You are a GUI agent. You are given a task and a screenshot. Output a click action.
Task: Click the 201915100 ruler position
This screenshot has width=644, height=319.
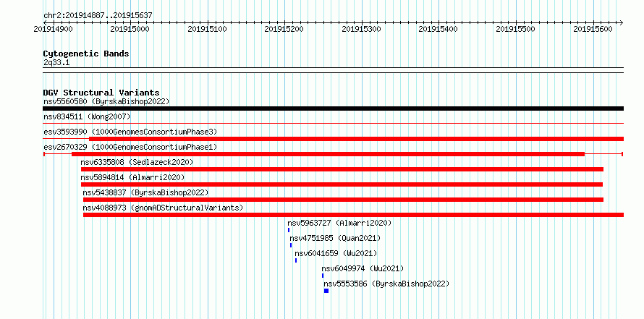click(207, 29)
